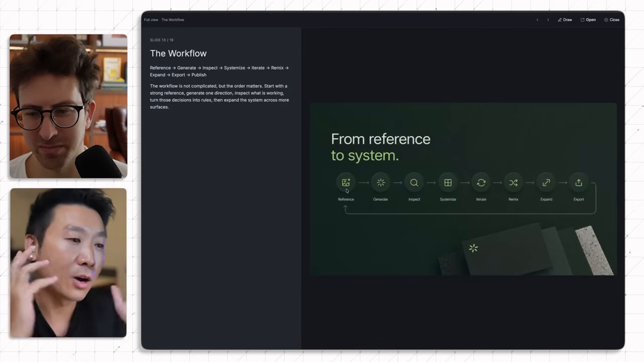Click the Export upload icon
Screen dimensions: 644x362
[579, 183]
